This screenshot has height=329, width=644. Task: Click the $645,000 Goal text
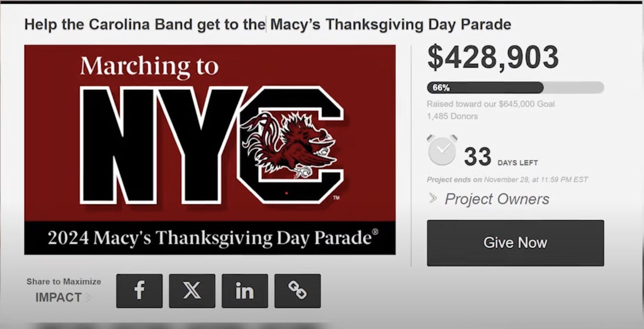[527, 104]
